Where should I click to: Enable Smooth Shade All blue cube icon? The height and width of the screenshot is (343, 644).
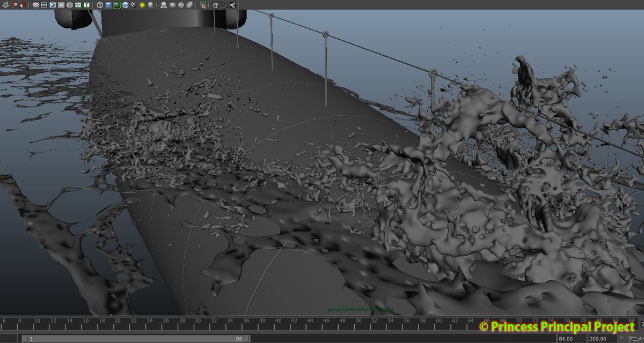click(108, 5)
